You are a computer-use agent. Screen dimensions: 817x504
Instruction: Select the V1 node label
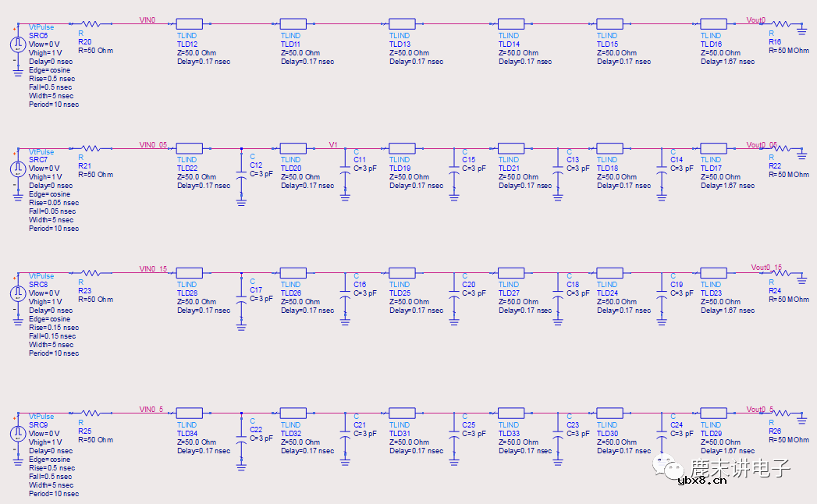point(333,144)
